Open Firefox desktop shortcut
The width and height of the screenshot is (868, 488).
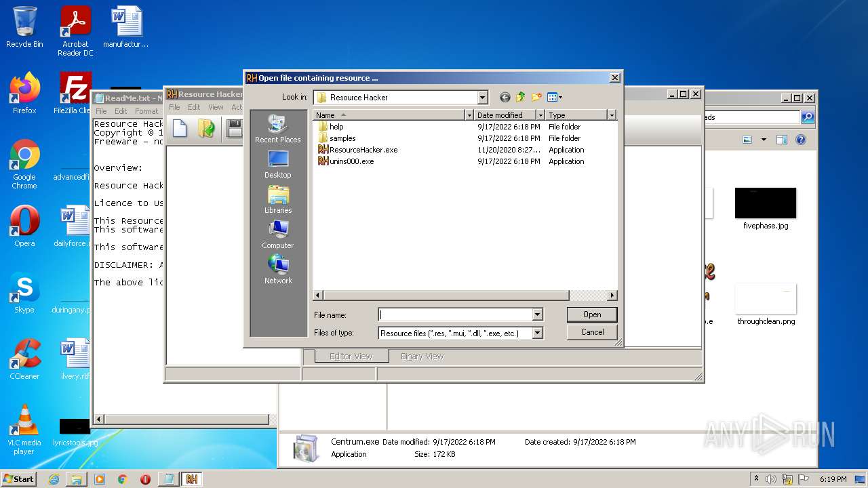coord(24,94)
